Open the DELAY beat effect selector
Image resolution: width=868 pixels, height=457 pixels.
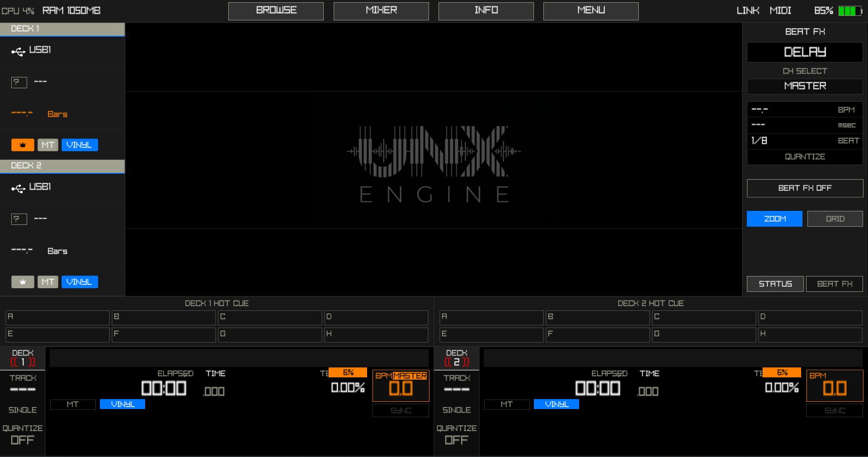tap(805, 52)
